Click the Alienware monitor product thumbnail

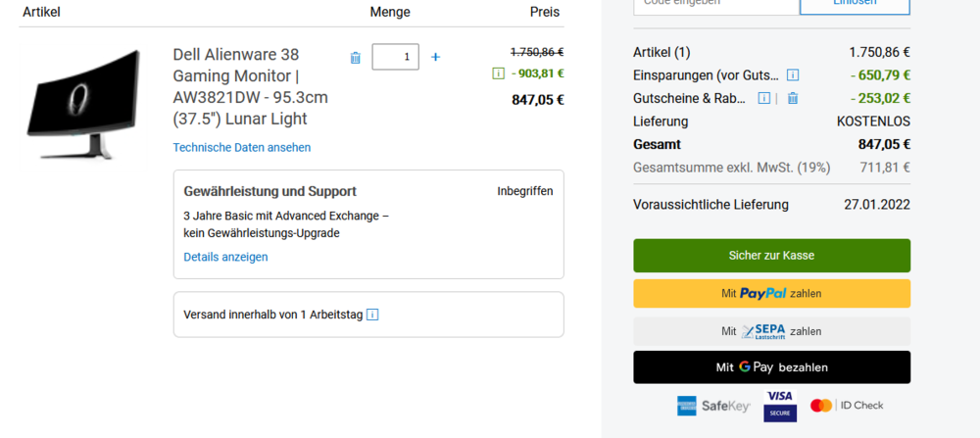click(84, 104)
